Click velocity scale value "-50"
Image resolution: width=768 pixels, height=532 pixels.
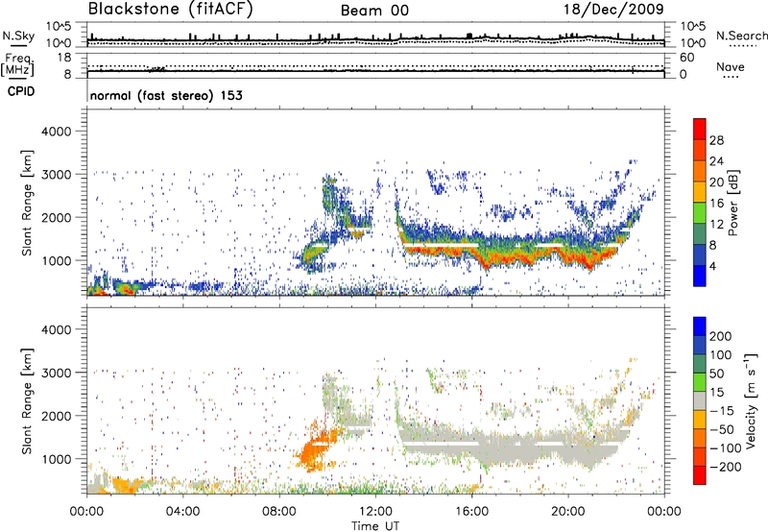tap(722, 429)
